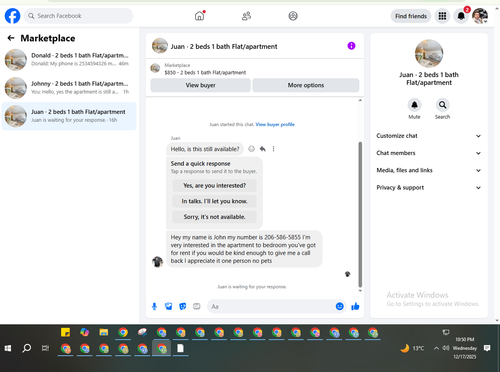Show hidden system tray icons chevron
The image size is (500, 372).
[436, 348]
